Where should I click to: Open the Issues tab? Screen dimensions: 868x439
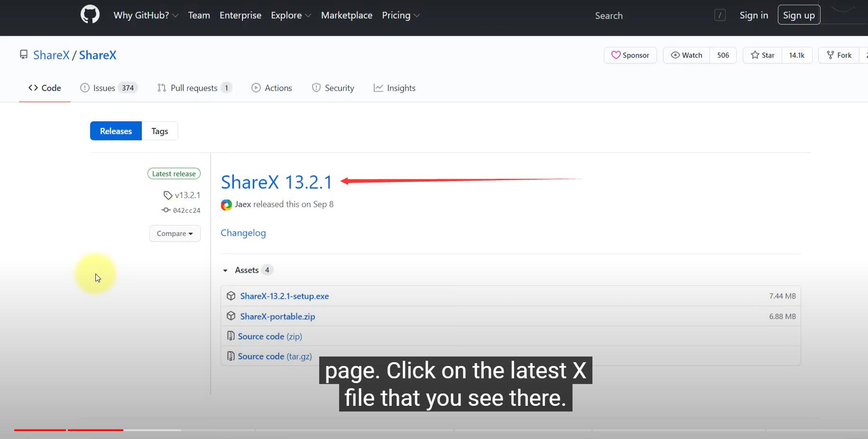click(x=109, y=88)
